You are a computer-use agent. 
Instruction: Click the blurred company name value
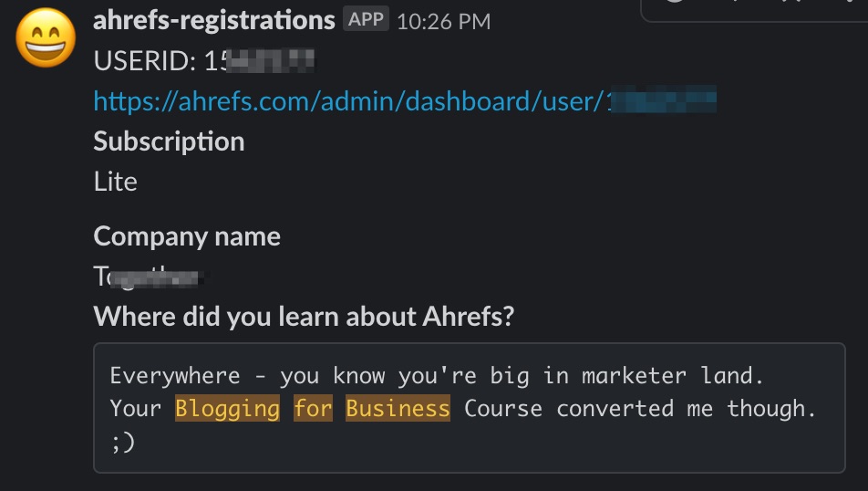pyautogui.click(x=149, y=276)
